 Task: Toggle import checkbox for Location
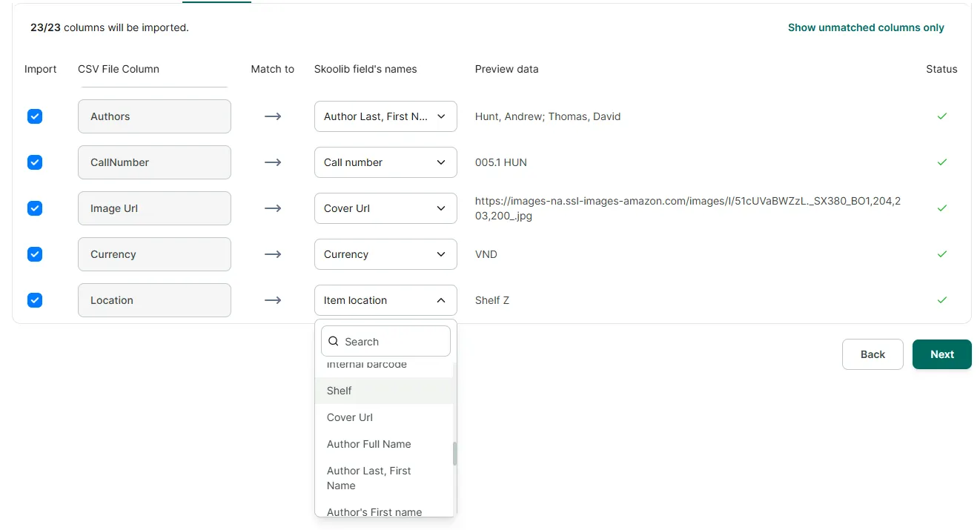tap(35, 300)
